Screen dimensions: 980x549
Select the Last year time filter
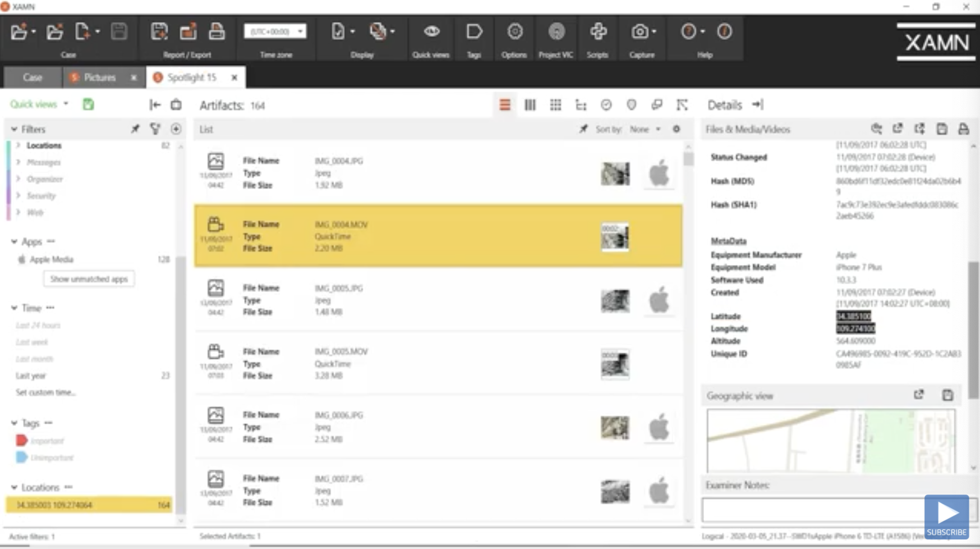(30, 376)
